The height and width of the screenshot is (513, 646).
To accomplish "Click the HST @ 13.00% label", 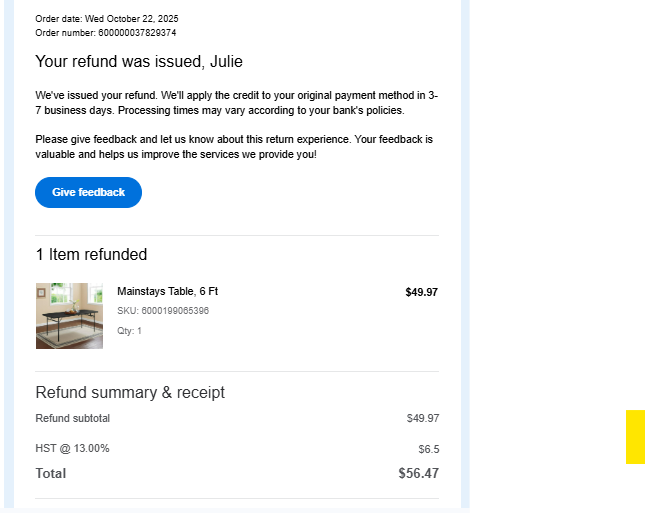I will pos(72,448).
